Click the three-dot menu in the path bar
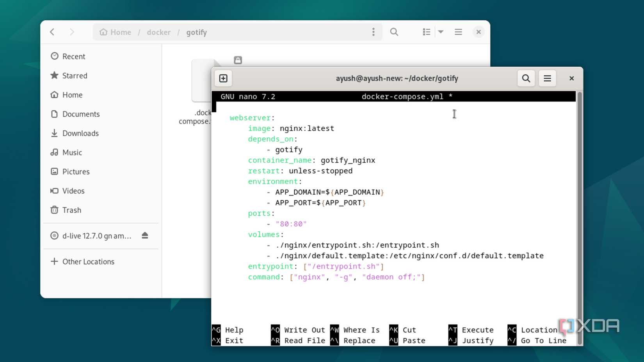The image size is (644, 362). [x=373, y=32]
